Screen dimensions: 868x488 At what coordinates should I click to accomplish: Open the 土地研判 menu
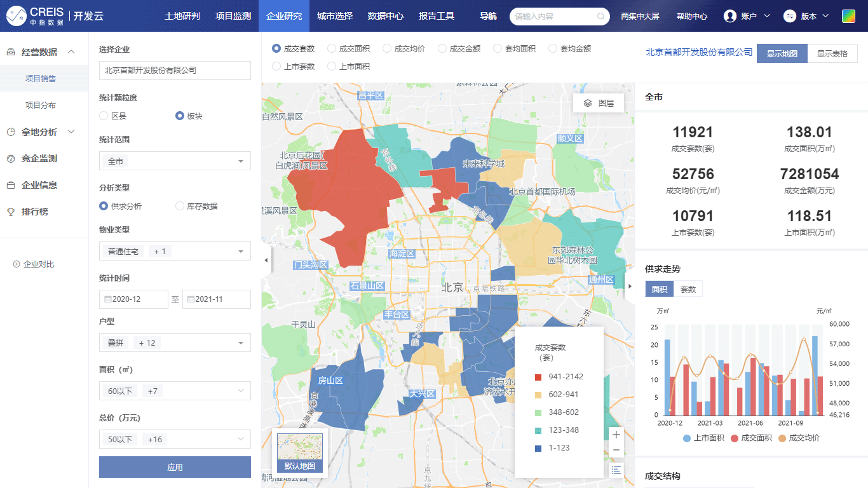pos(182,16)
